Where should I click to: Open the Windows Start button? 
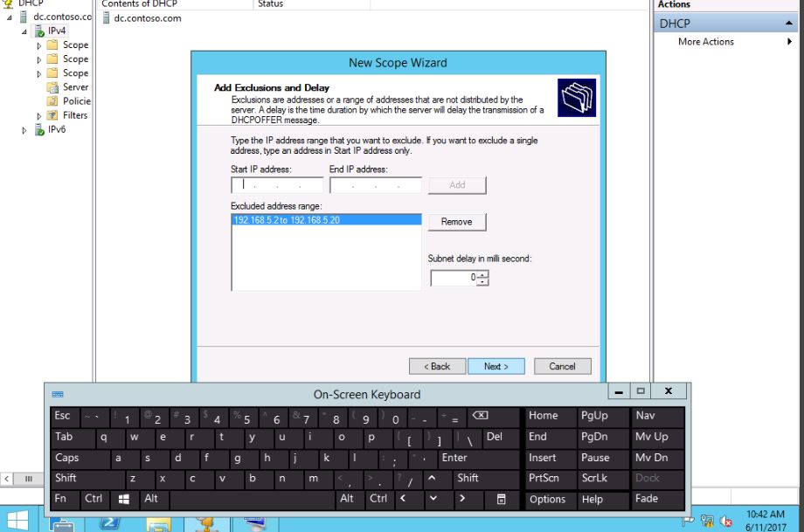[17, 521]
